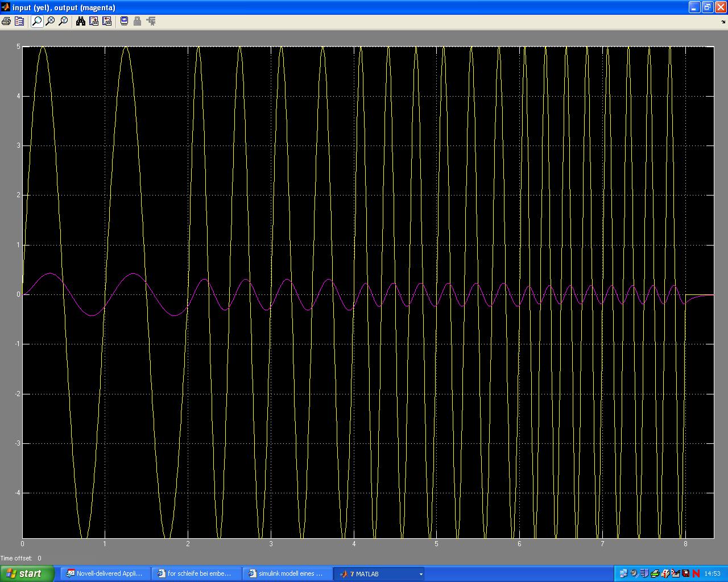
Task: Open the scope Parameters dialog
Action: point(19,21)
